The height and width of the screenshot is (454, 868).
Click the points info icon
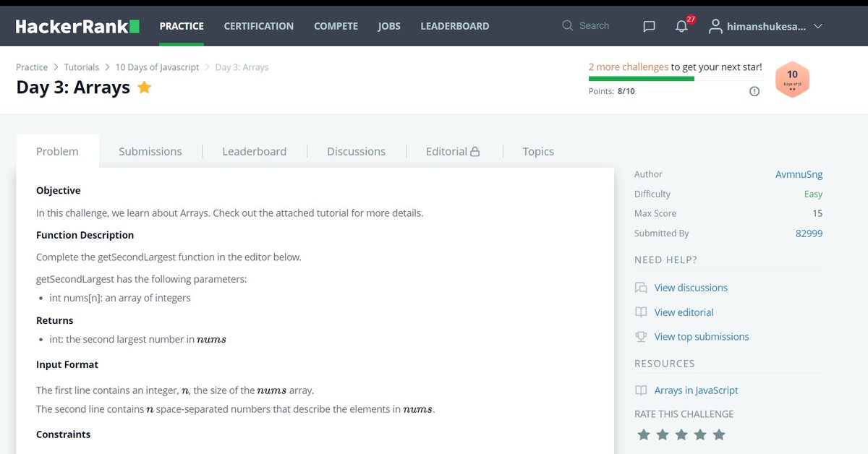pos(754,91)
